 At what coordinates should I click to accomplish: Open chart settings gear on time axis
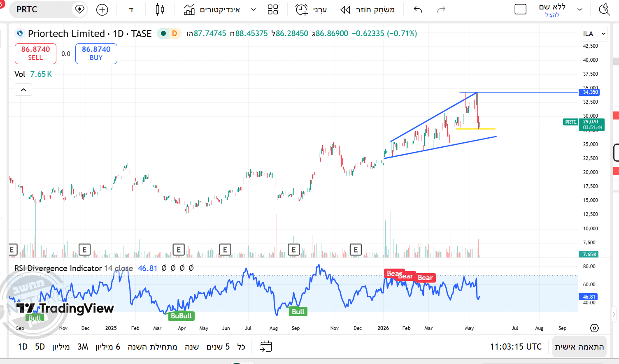(x=594, y=328)
